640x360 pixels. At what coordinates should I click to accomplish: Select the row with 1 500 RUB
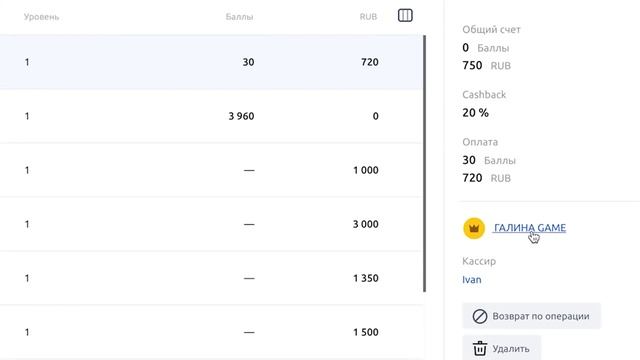click(211, 332)
